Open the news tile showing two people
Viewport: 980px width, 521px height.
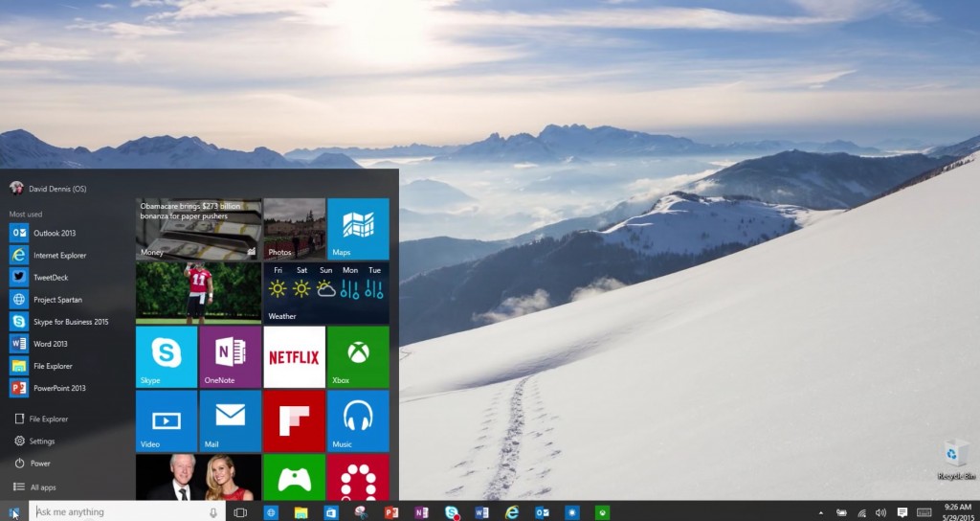(x=198, y=477)
